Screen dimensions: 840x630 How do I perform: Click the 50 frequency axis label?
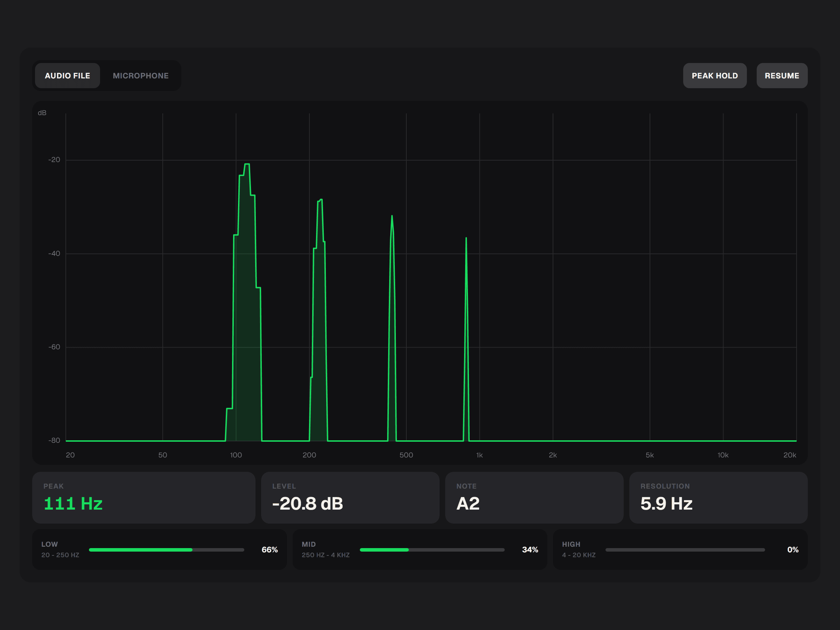click(x=162, y=455)
